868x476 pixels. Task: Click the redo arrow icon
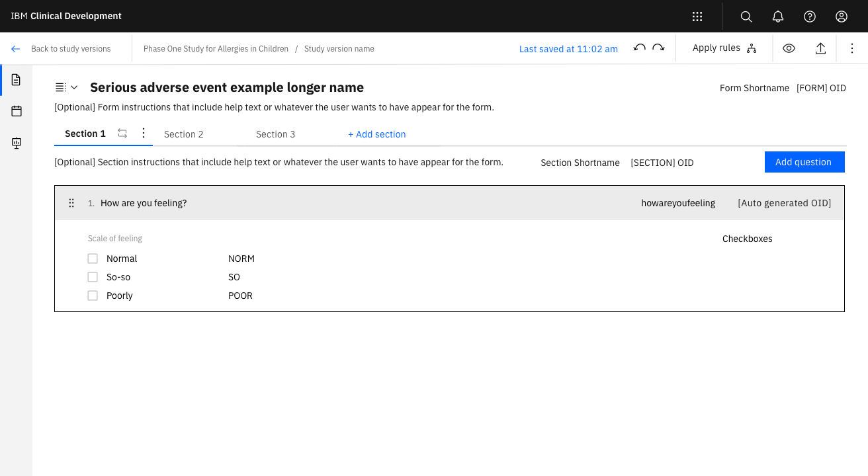pos(658,48)
